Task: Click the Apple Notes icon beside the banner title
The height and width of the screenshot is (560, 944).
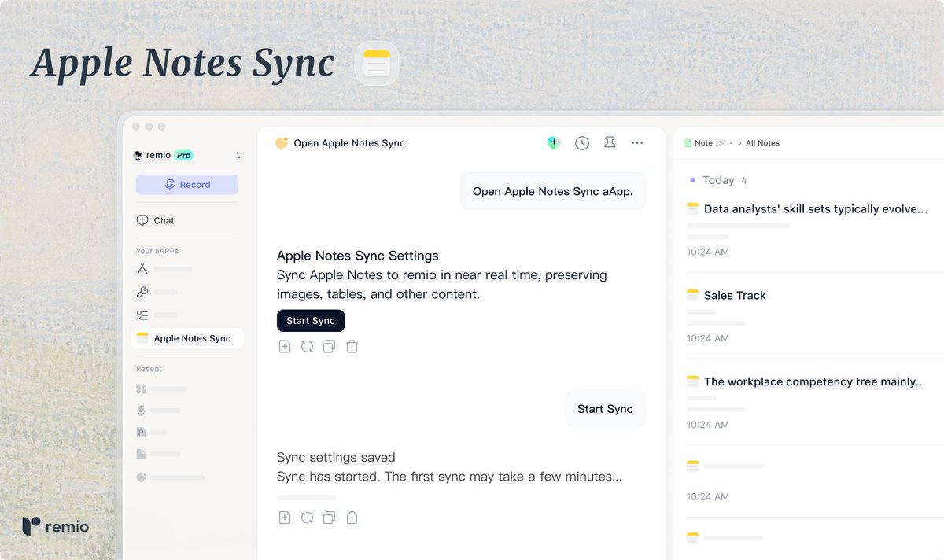Action: (377, 64)
